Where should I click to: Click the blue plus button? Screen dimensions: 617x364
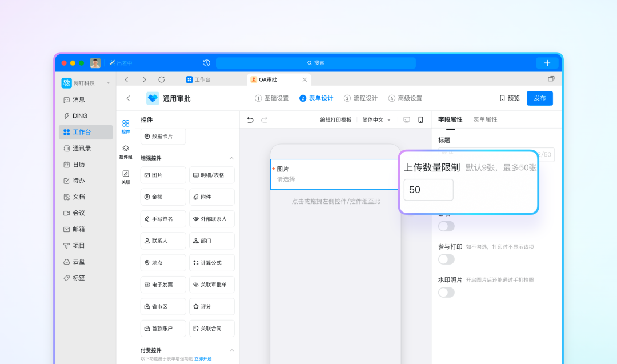[547, 63]
